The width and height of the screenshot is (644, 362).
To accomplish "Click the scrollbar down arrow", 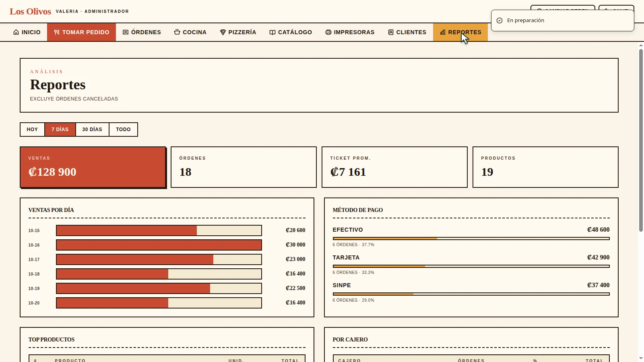I will tap(641, 358).
